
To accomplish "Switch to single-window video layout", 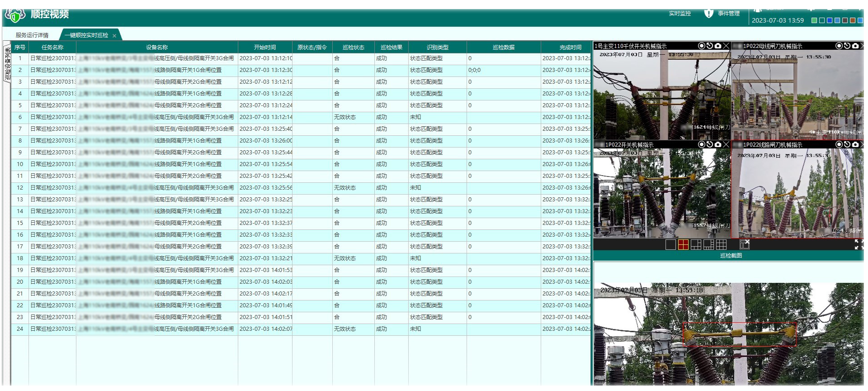I will pos(670,245).
